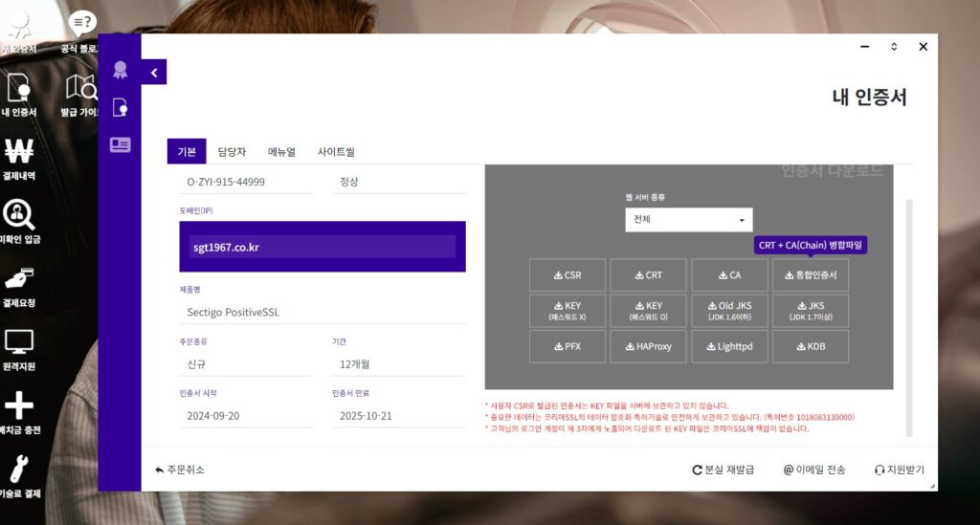Download the PFX certificate
Viewport: 980px width, 525px height.
(568, 346)
